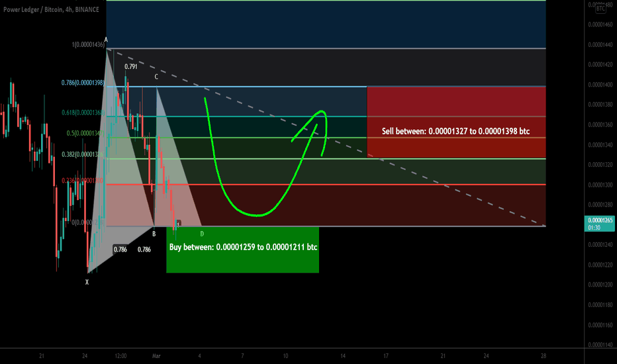Click the Power Ledger / Bitcoin chart title
The height and width of the screenshot is (364, 617).
(51, 9)
